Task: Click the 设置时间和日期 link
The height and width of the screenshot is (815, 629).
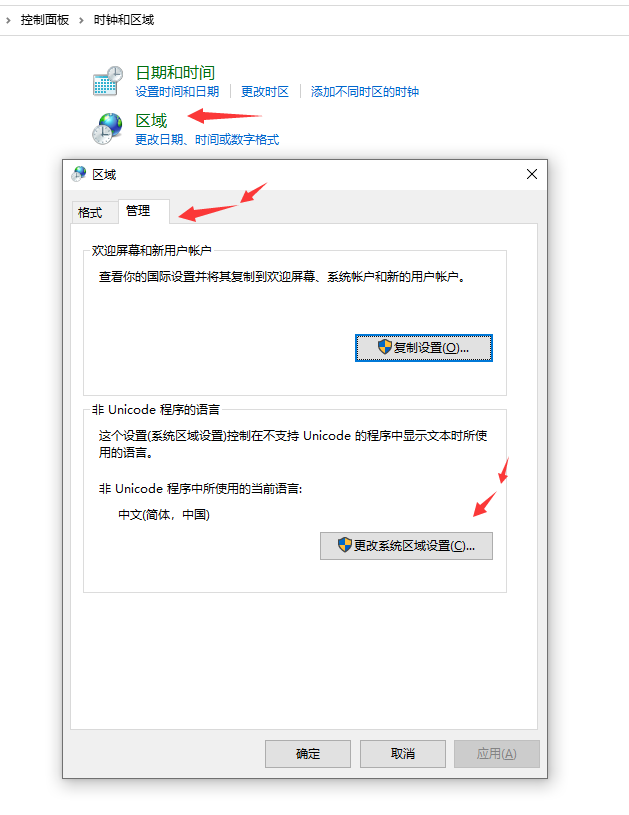Action: (x=177, y=92)
